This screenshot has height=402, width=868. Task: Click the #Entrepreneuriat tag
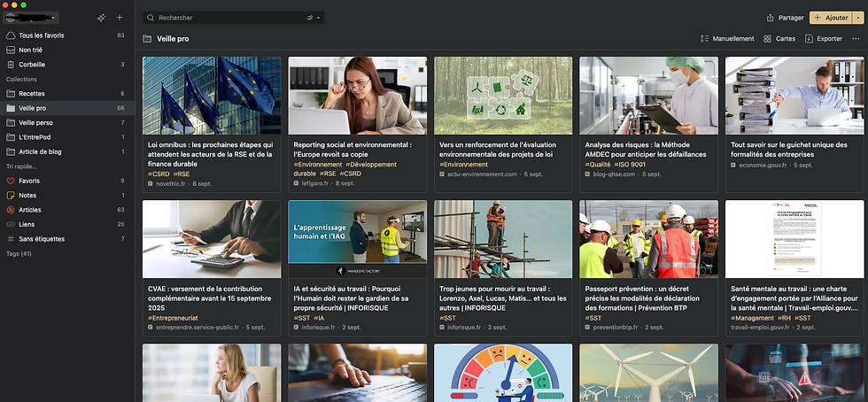[x=174, y=318]
